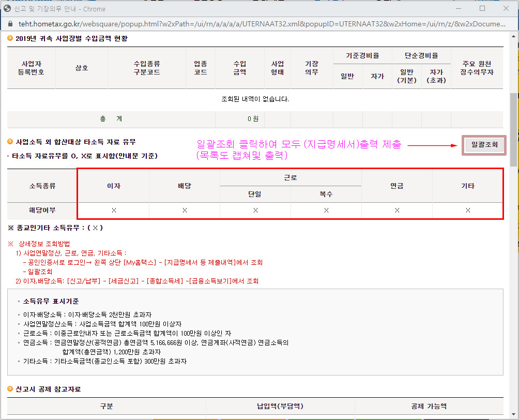This screenshot has width=519, height=420.
Task: Click the 수입종류 구분코드 column header
Action: [147, 68]
